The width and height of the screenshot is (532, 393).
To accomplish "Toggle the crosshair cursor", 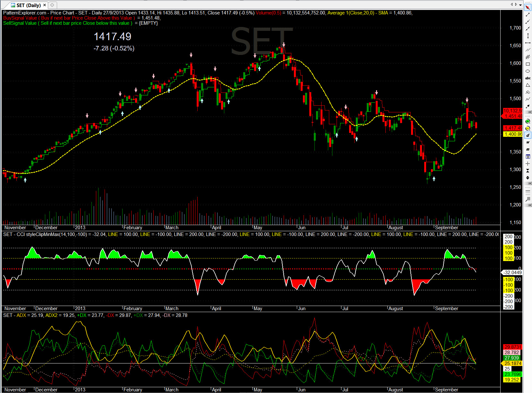I will pyautogui.click(x=528, y=164).
